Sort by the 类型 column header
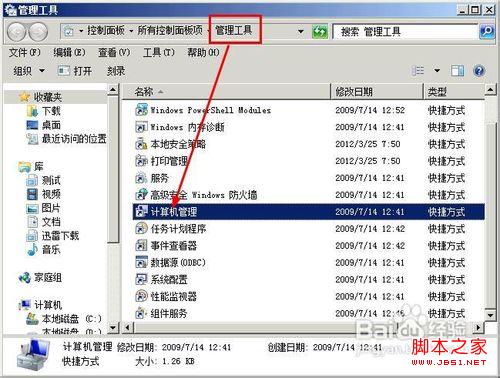Viewport: 500px width, 378px height. point(454,92)
